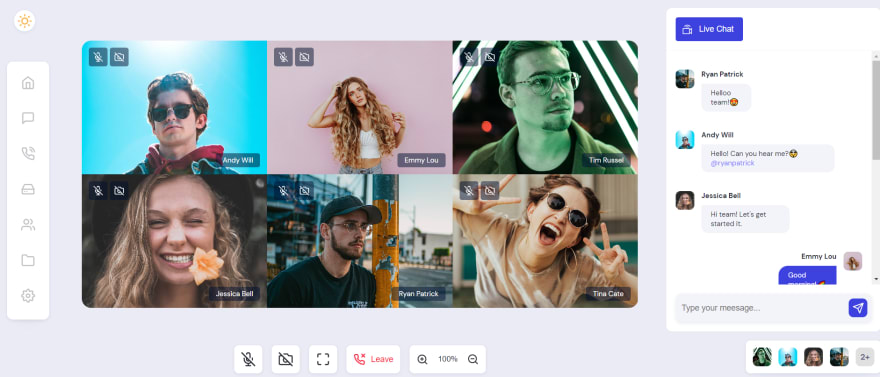
Task: Click Andy Will's avatar in chat
Action: (x=685, y=140)
